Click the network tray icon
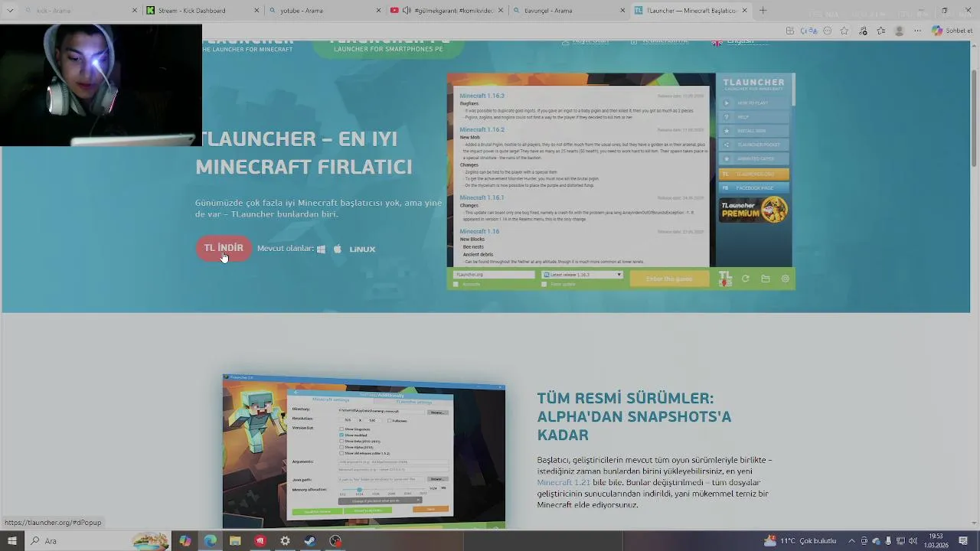 click(x=901, y=541)
